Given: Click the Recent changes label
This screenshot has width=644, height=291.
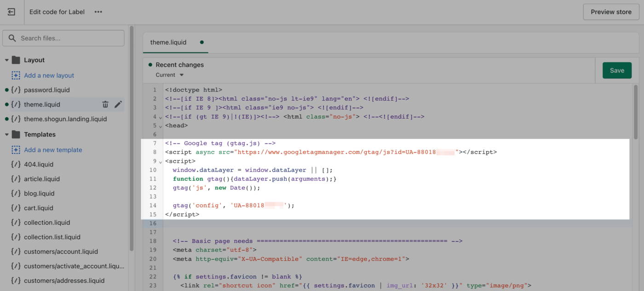Looking at the screenshot, I should (179, 65).
